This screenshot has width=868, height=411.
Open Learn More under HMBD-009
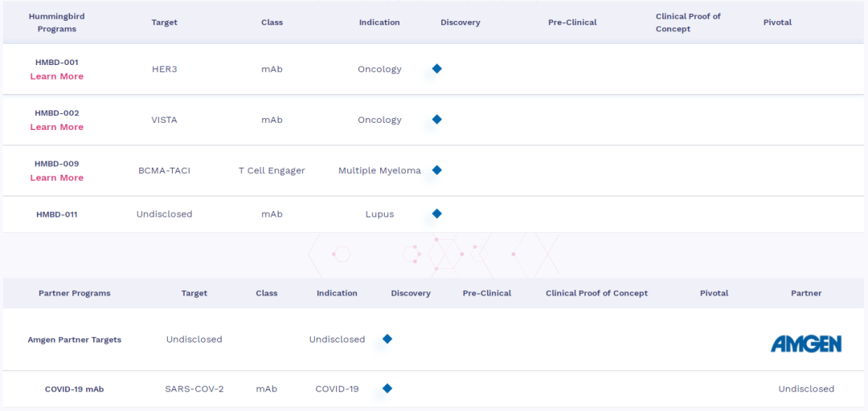57,177
